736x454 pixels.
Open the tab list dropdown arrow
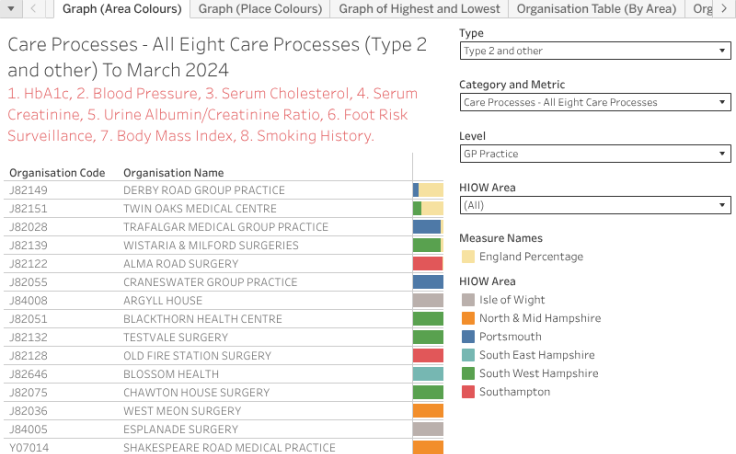coord(11,9)
